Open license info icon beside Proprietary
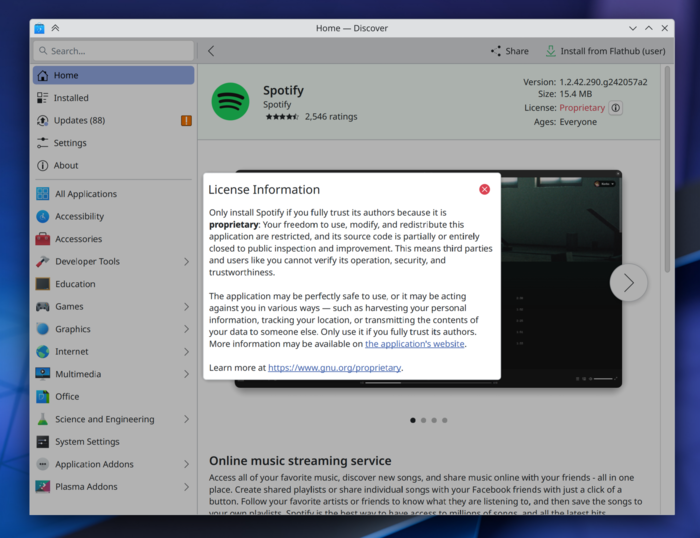Screen dimensions: 700x538 pos(616,108)
